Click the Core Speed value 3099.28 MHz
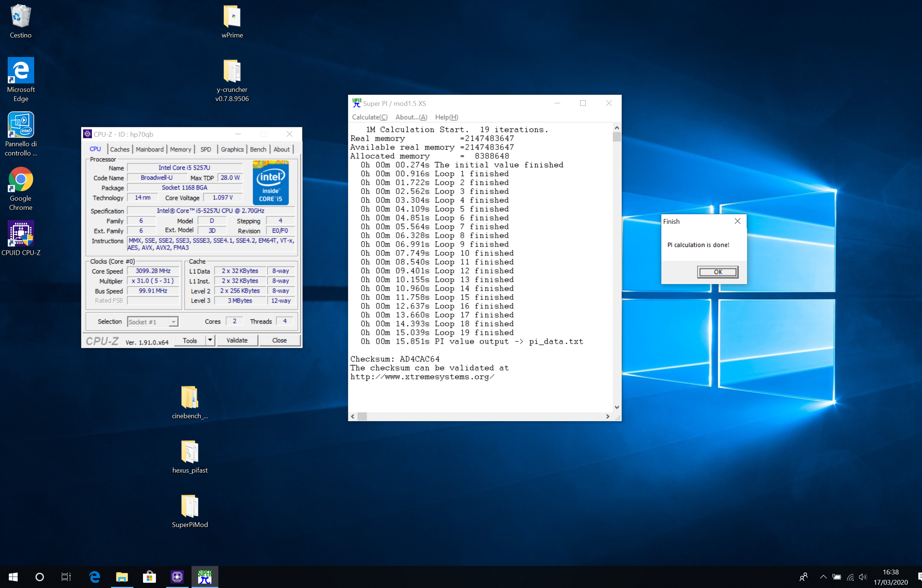922x588 pixels. (x=153, y=270)
